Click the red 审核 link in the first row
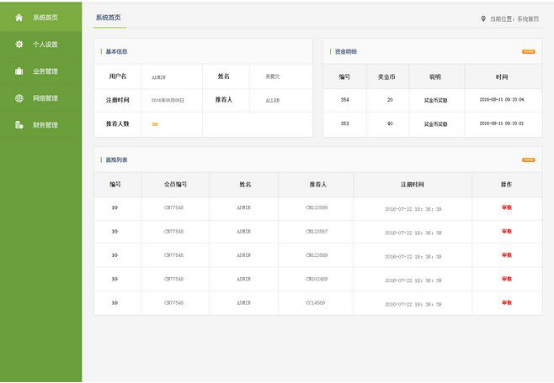 [x=507, y=208]
